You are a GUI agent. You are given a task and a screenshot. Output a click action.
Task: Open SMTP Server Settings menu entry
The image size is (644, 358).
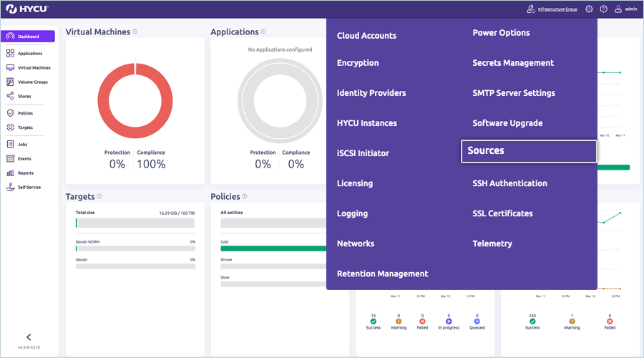(513, 93)
